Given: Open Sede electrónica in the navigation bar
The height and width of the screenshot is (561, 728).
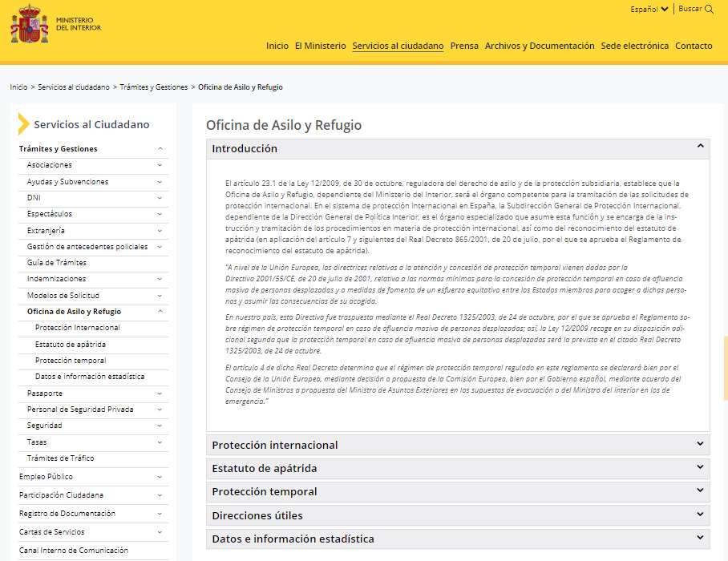Looking at the screenshot, I should tap(635, 46).
